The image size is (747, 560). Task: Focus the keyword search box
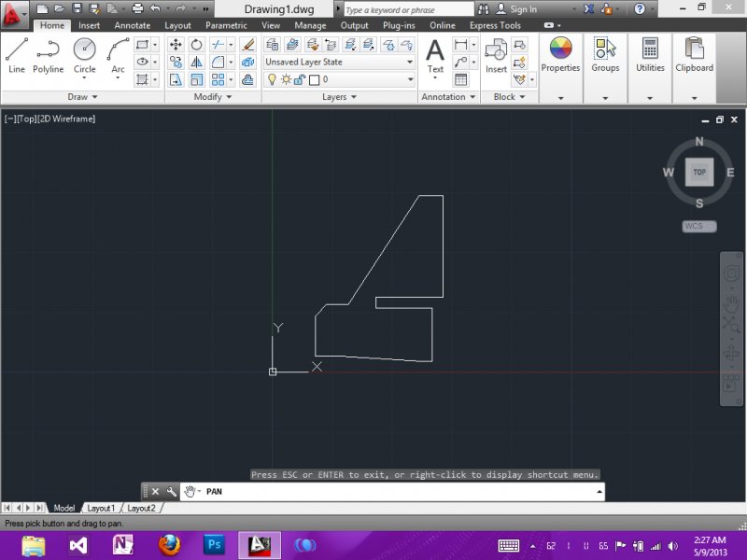coord(409,9)
